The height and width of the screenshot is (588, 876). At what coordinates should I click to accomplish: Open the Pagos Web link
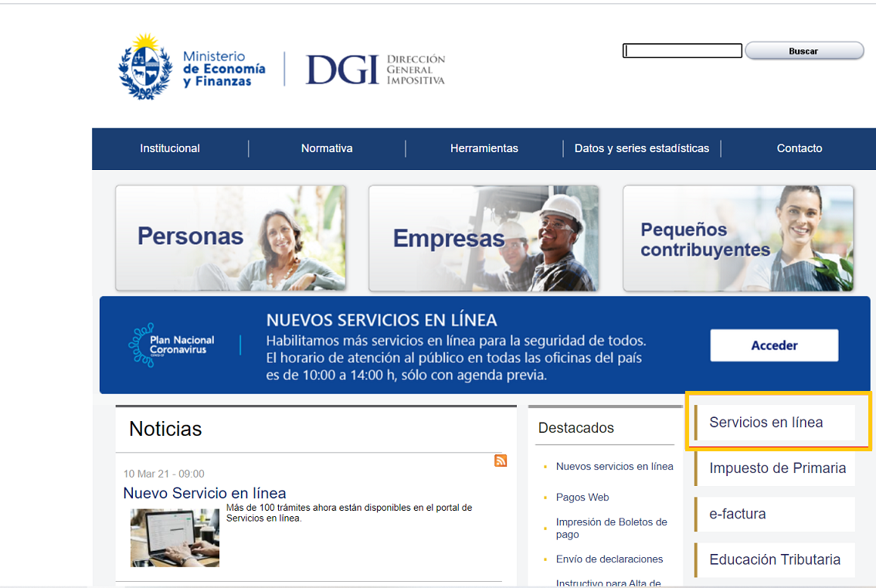tap(582, 498)
